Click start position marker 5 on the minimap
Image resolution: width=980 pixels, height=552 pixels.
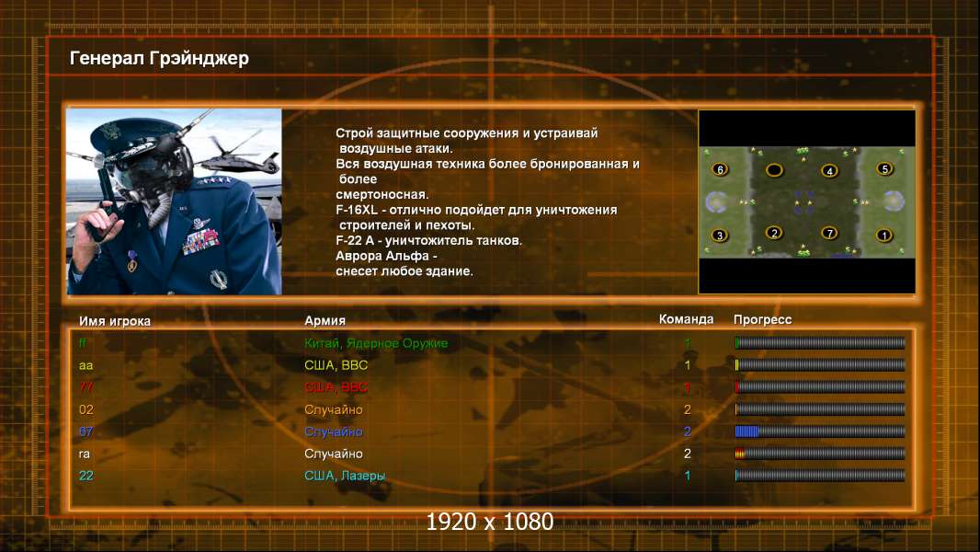884,168
